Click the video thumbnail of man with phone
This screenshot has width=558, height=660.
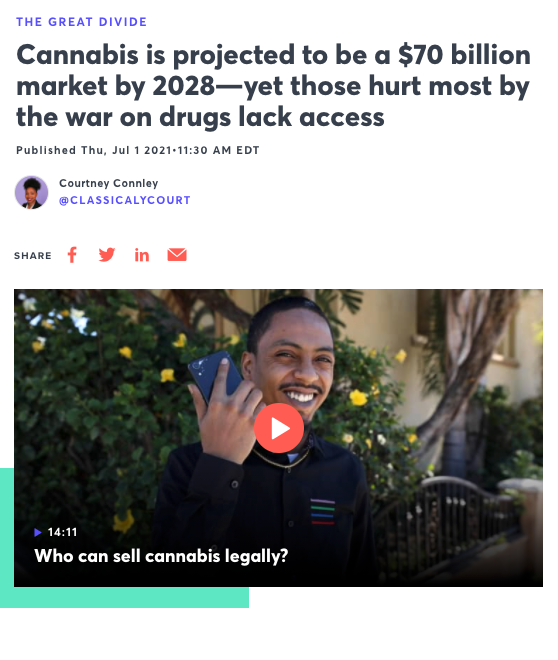click(278, 438)
